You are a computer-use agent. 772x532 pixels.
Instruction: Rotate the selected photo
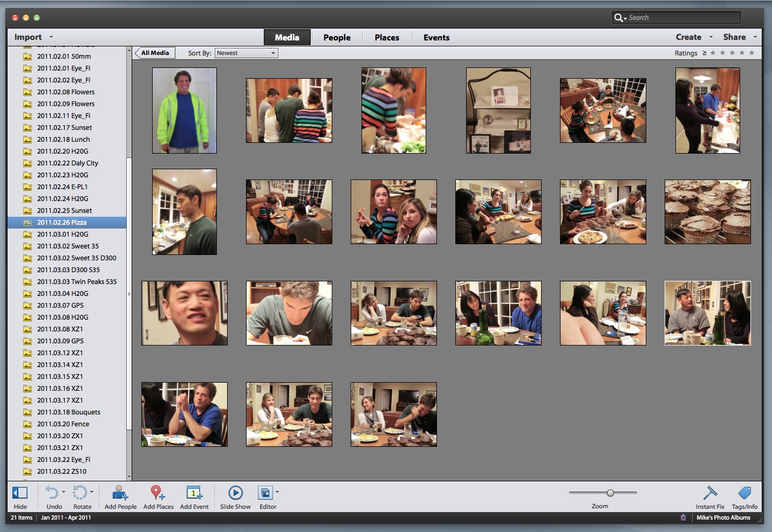[80, 493]
